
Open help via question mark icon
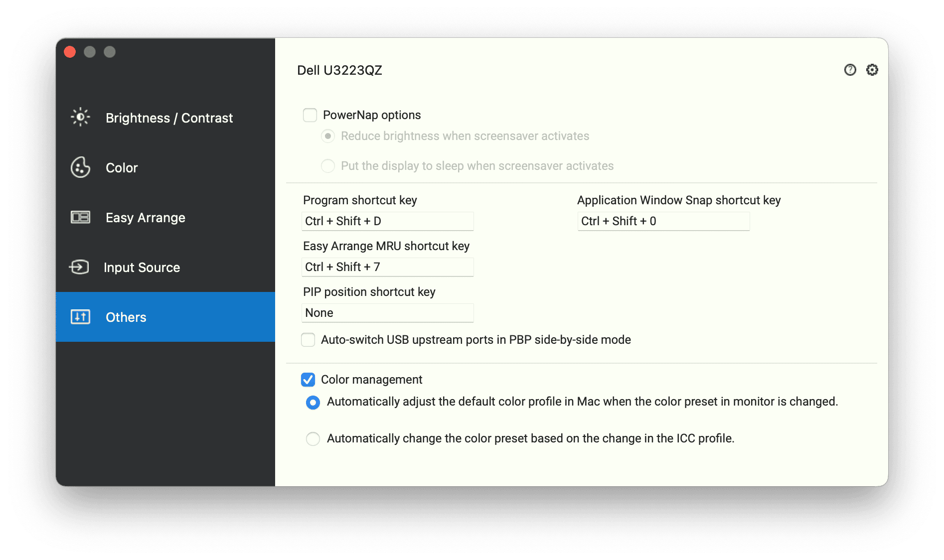pyautogui.click(x=850, y=70)
